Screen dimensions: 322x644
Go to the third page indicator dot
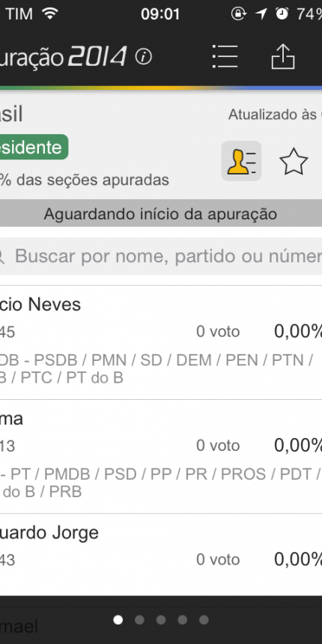pos(161,620)
